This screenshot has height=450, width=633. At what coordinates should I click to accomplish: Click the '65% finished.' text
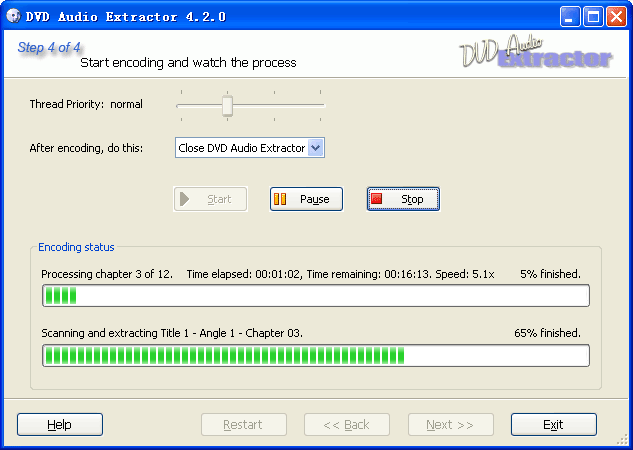click(x=547, y=333)
